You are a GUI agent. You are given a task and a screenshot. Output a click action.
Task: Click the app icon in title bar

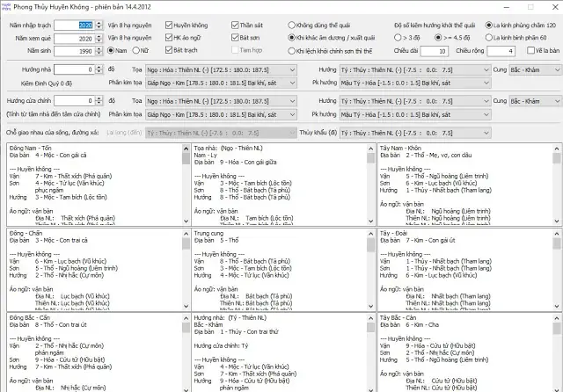6,7
